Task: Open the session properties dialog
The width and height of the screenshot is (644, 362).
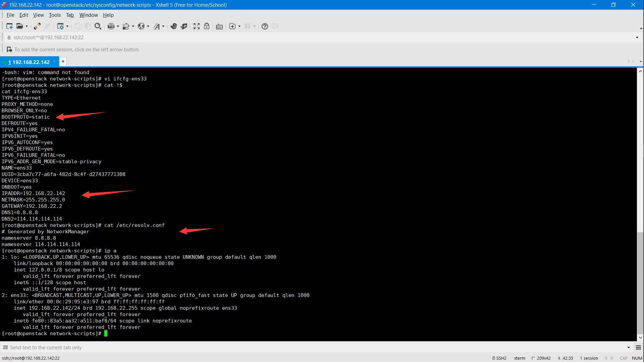Action: pyautogui.click(x=61, y=26)
